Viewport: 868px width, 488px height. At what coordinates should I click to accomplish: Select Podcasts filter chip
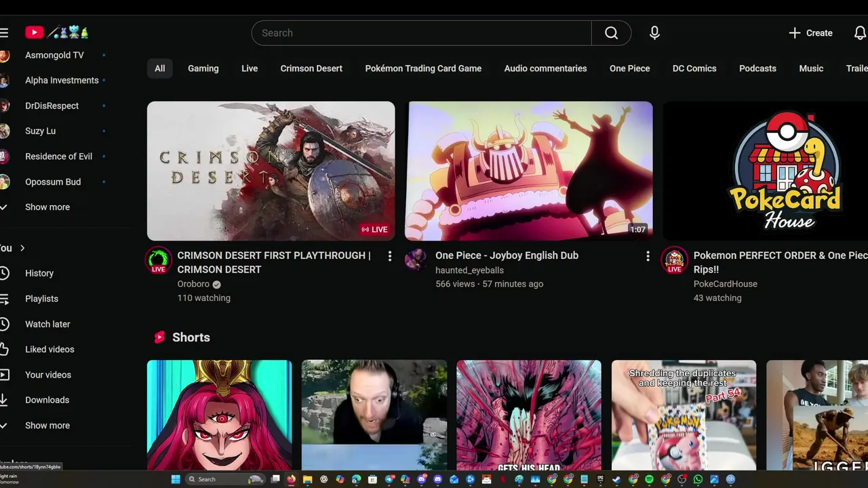coord(757,68)
